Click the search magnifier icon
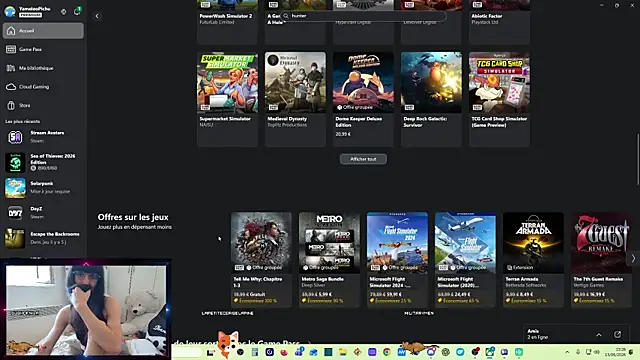Viewport: 640px width, 360px height. 286,16
